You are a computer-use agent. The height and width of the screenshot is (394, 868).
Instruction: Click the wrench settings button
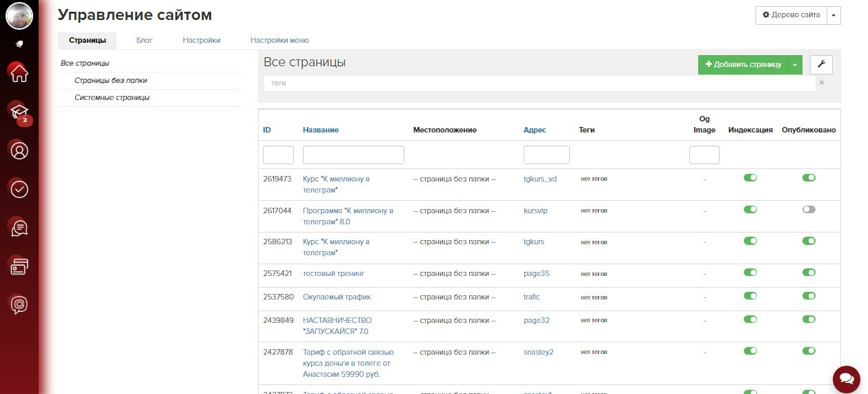pos(821,65)
